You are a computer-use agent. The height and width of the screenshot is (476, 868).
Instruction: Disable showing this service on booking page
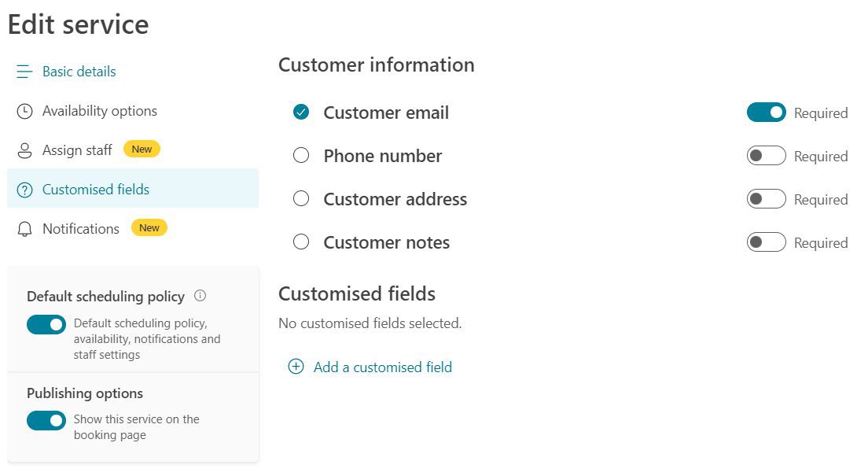pos(46,420)
